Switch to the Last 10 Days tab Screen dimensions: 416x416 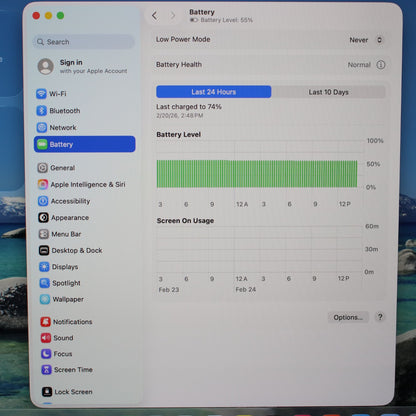(x=328, y=92)
